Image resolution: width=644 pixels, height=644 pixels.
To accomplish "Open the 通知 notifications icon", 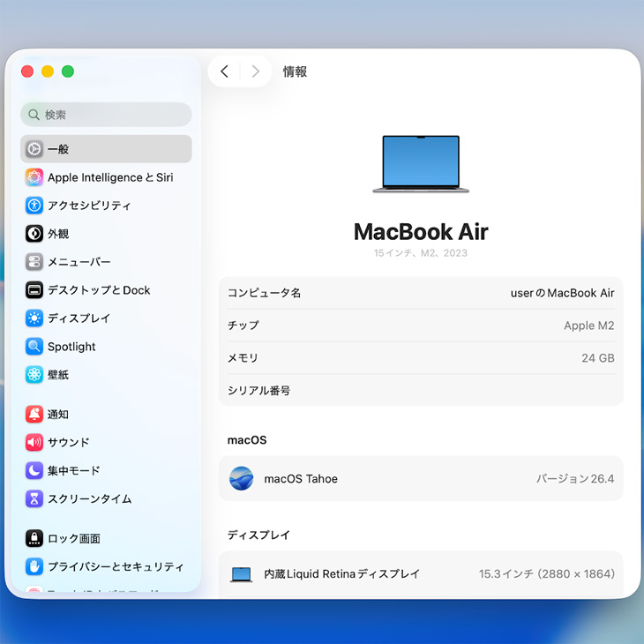I will click(x=34, y=414).
